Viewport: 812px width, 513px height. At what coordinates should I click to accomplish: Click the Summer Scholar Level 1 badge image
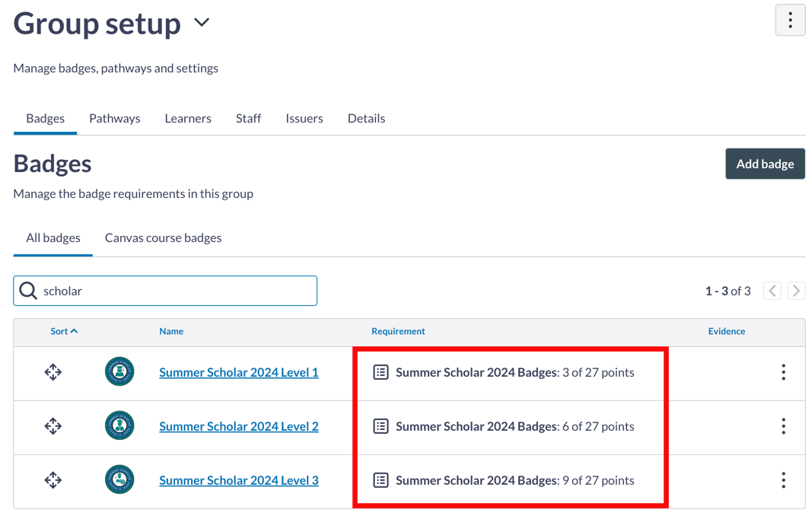click(x=119, y=372)
